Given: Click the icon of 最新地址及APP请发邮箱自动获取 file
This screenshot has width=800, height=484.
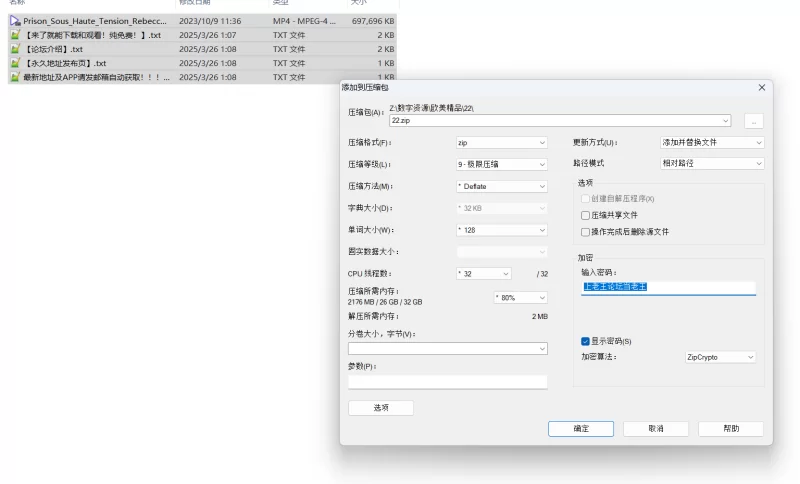Looking at the screenshot, I should click(x=15, y=77).
